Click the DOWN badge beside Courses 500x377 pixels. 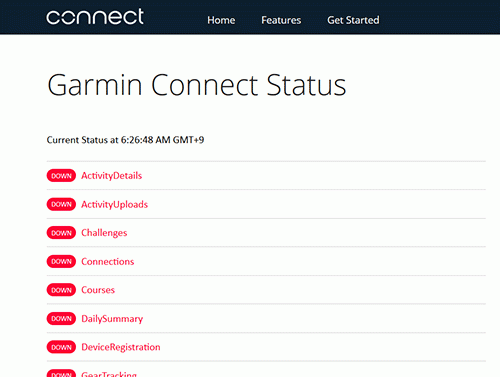point(61,290)
